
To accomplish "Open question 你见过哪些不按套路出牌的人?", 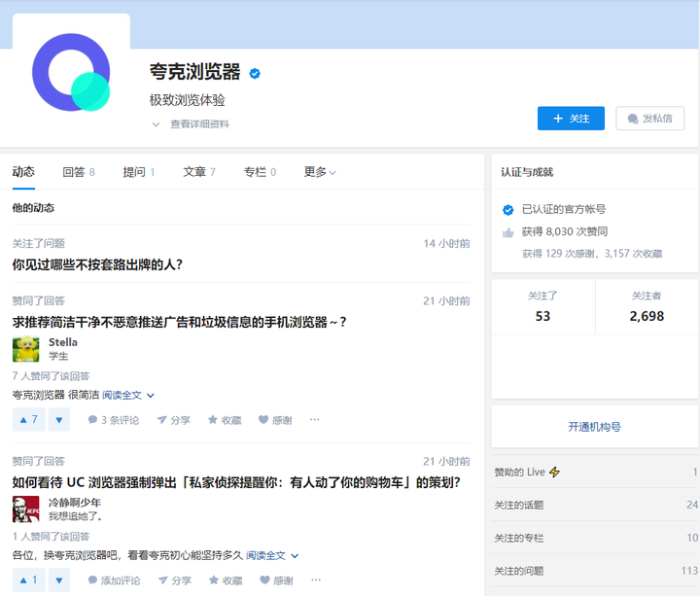I will coord(97,264).
